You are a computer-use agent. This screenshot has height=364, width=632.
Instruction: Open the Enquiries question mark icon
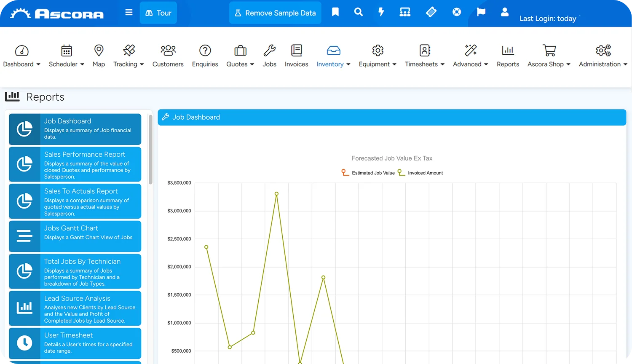(x=205, y=51)
